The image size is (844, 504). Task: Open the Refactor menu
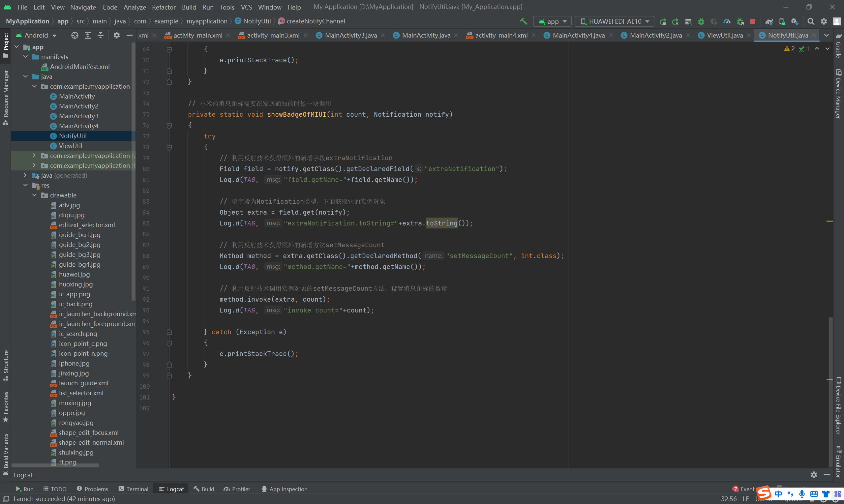click(164, 7)
